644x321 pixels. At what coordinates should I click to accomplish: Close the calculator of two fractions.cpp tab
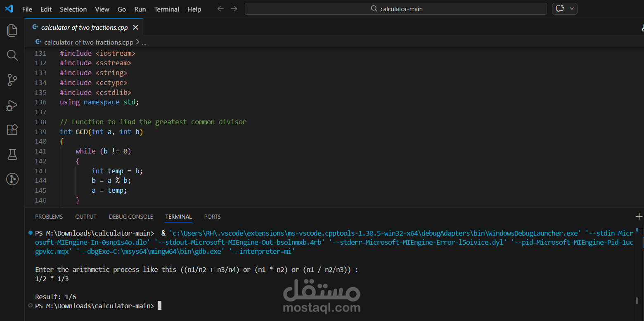click(x=136, y=27)
